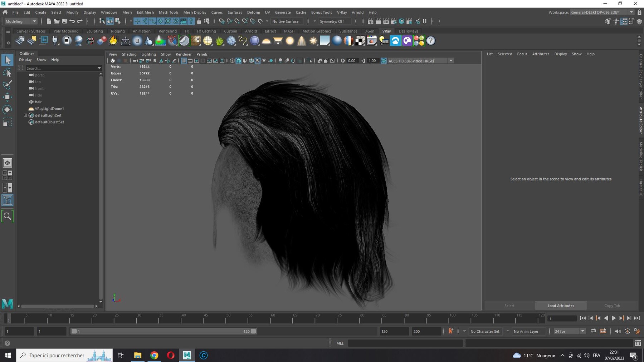Click the Chaos Cosmos purple shelf icon

[407, 41]
